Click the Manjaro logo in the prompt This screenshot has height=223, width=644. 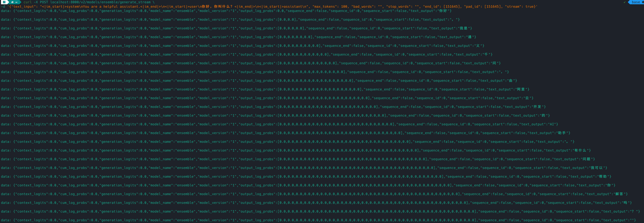4,2
